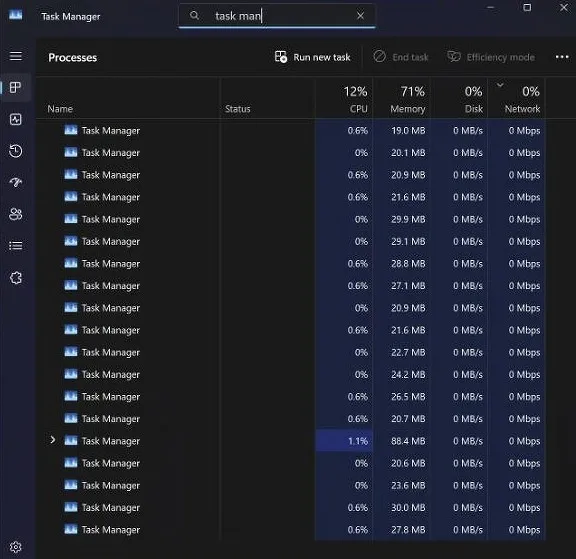Open the Services puzzle icon

click(x=15, y=278)
